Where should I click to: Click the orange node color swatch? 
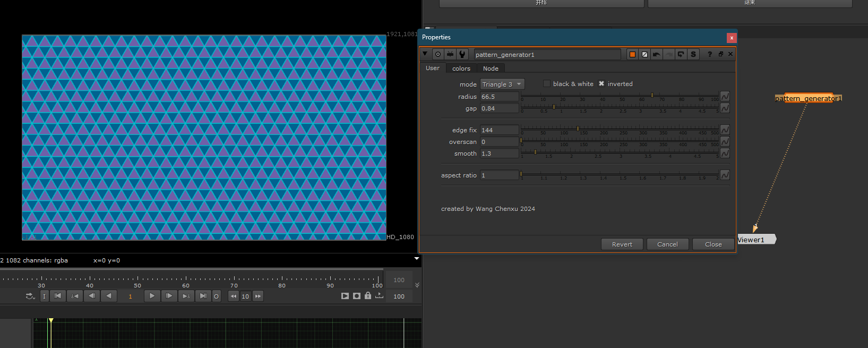632,54
